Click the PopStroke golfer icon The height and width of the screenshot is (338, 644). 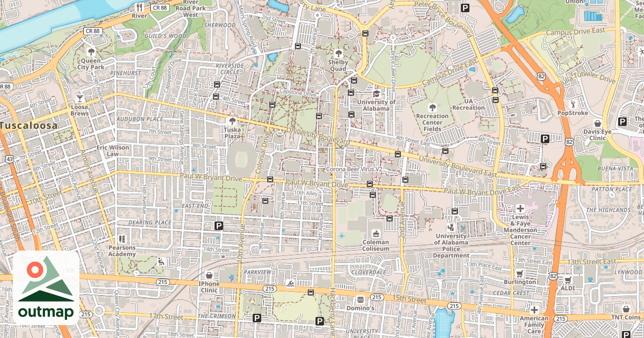tap(572, 104)
